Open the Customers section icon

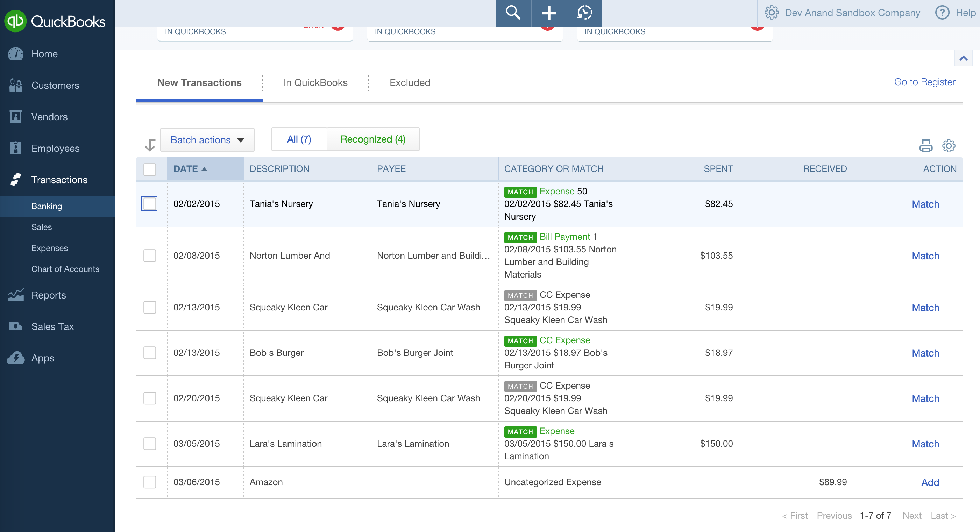point(15,85)
